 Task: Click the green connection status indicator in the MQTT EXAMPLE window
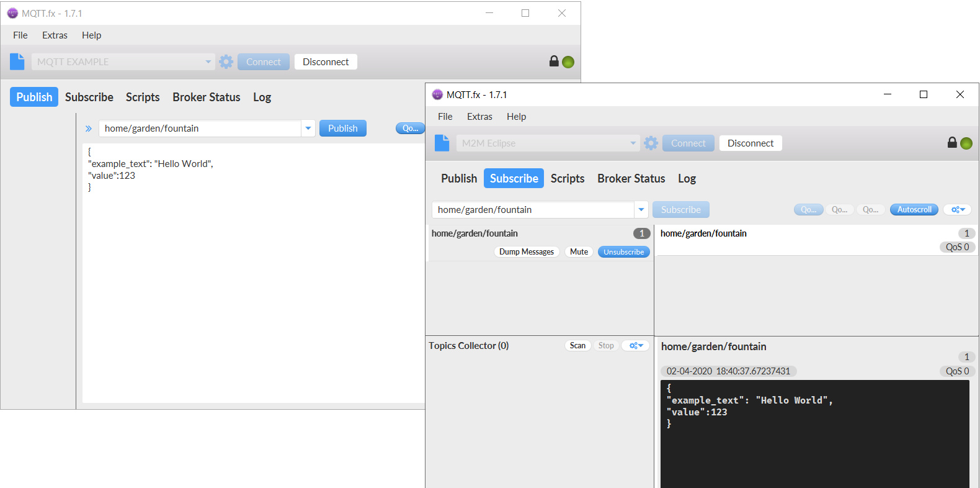568,62
